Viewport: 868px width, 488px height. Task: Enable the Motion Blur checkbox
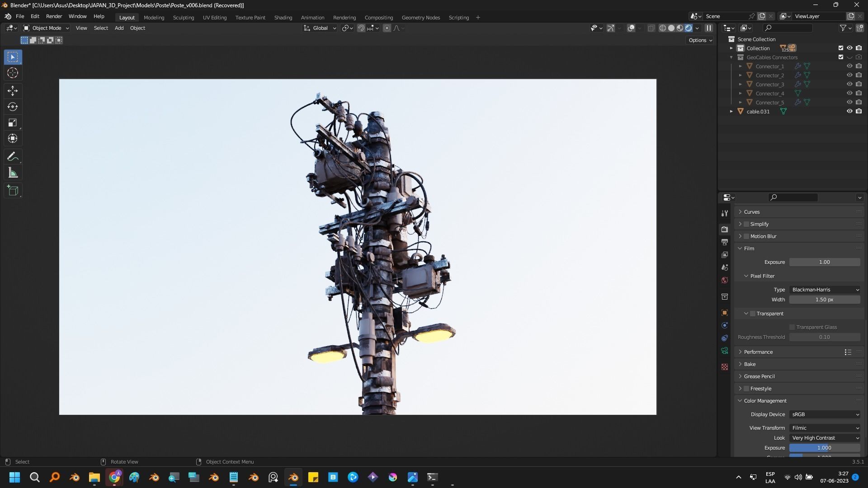click(x=746, y=236)
